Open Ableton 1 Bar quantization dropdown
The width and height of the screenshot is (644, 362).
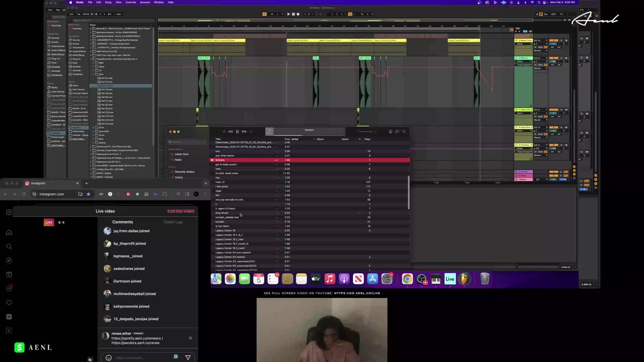coord(120,14)
